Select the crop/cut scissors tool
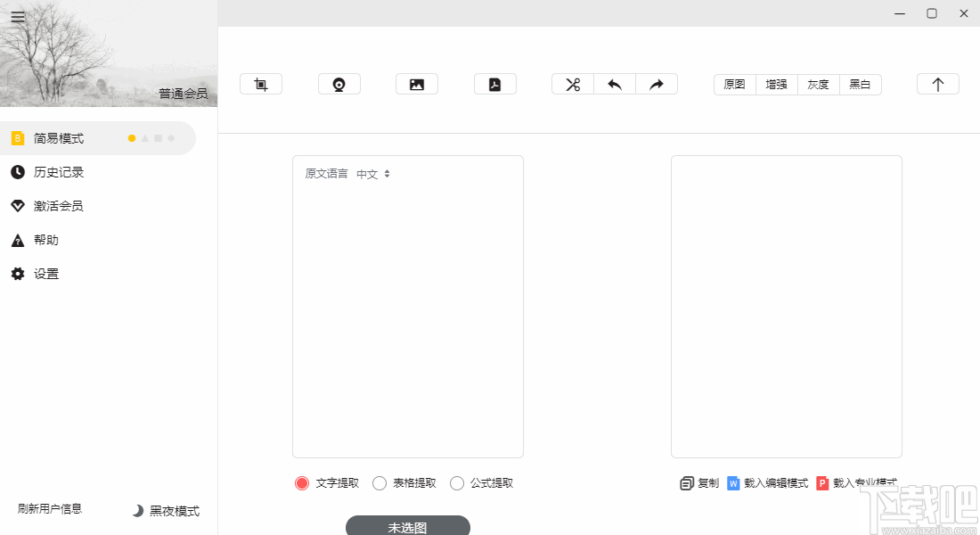This screenshot has width=980, height=535. pyautogui.click(x=572, y=84)
